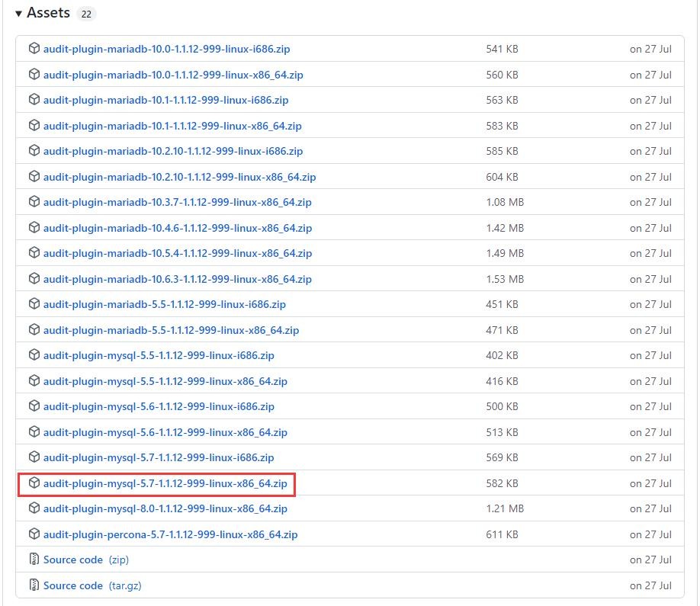Image resolution: width=700 pixels, height=606 pixels.
Task: Click the 402 KB file size
Action: pyautogui.click(x=502, y=356)
